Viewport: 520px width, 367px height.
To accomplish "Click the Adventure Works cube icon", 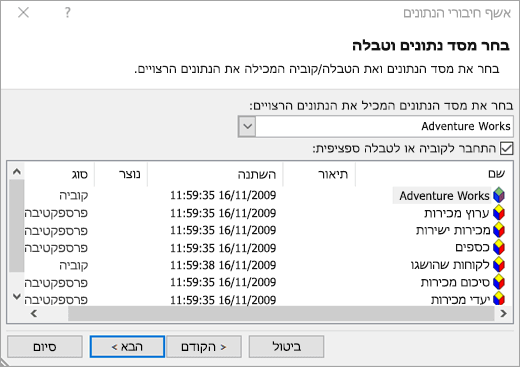I will [499, 195].
